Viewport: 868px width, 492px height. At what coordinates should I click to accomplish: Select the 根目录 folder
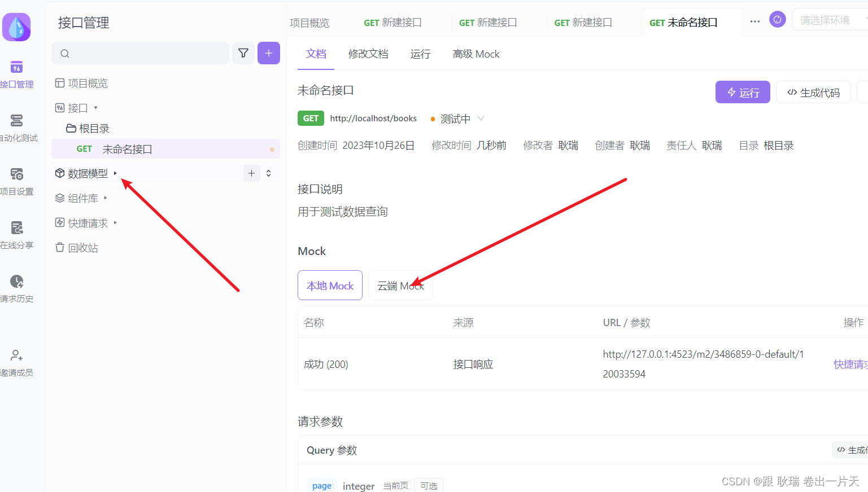click(x=88, y=129)
